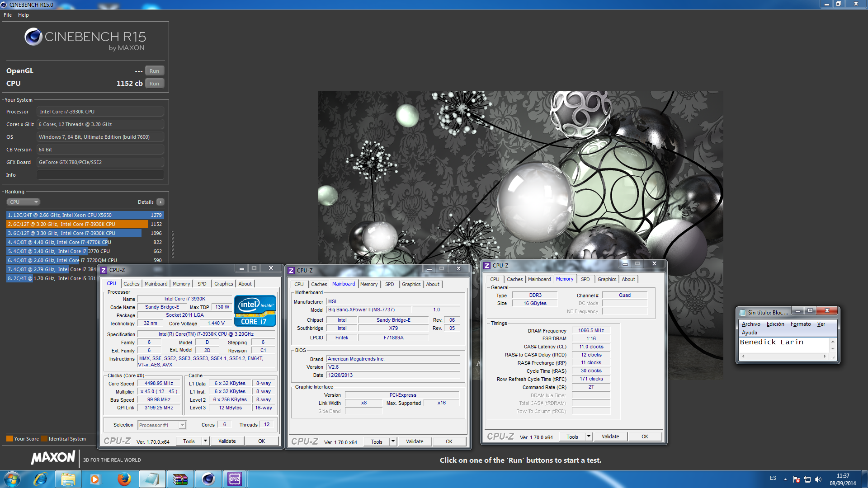Show hidden tray icons arrow

785,479
